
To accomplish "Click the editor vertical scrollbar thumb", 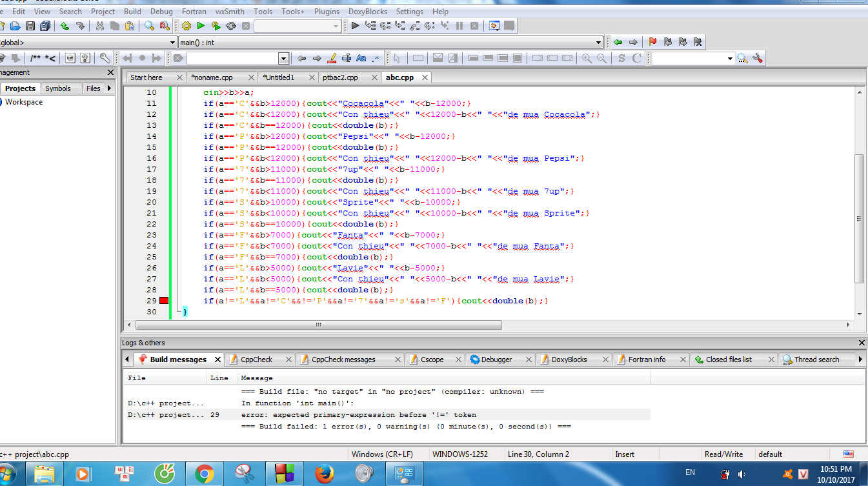I will 859,218.
